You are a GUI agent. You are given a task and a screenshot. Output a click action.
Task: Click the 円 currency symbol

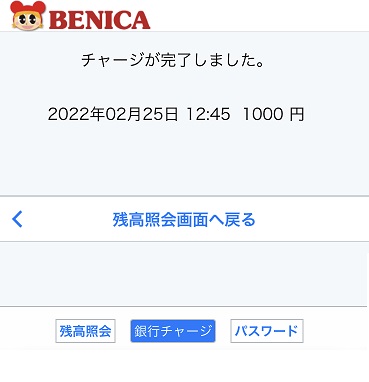296,114
